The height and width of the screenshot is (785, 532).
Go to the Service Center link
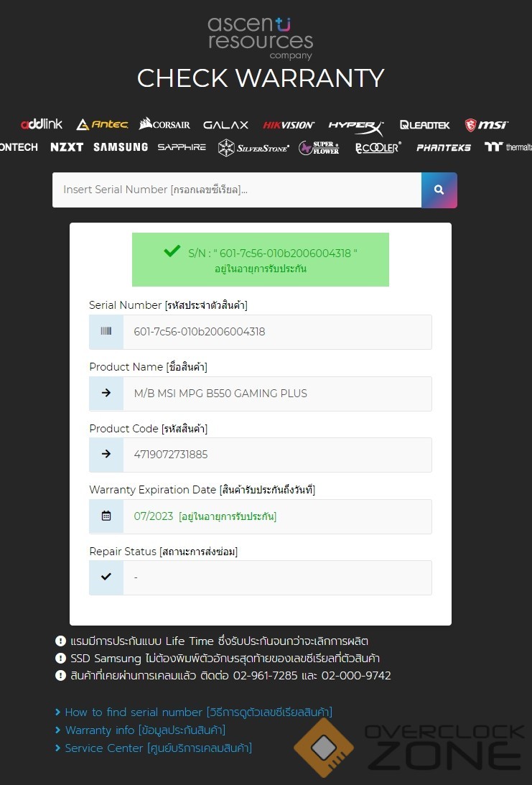coord(158,748)
